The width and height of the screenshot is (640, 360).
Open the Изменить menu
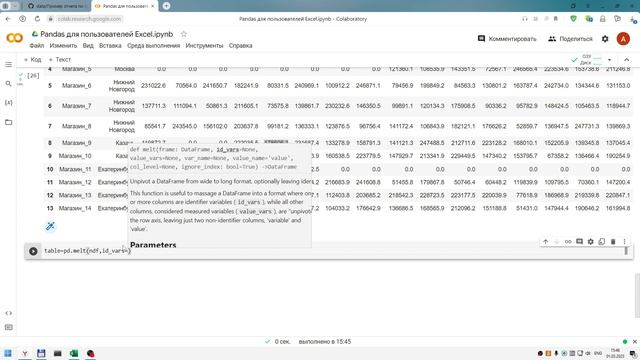point(63,46)
